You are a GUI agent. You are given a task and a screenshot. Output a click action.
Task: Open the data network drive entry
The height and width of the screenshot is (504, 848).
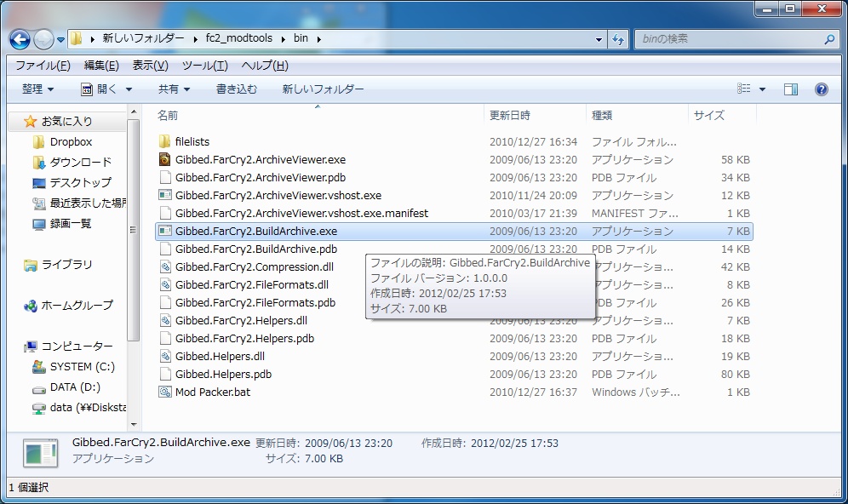click(88, 408)
